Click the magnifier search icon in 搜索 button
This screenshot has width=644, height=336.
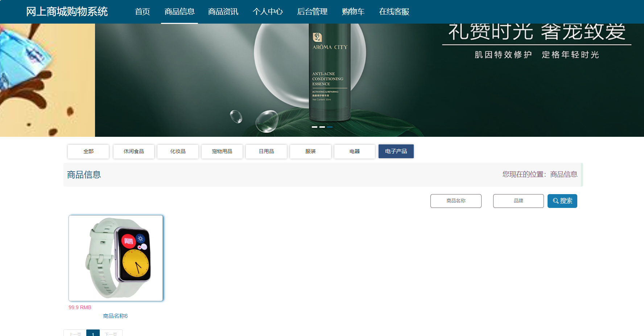click(x=554, y=201)
